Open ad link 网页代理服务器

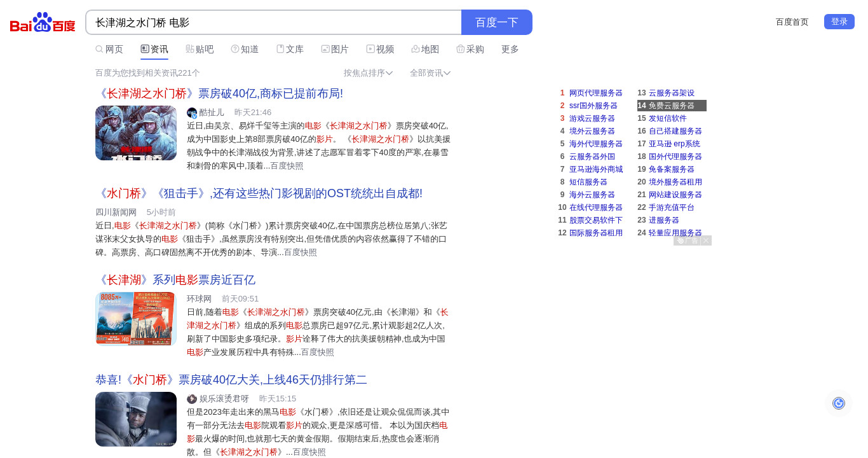coord(596,93)
